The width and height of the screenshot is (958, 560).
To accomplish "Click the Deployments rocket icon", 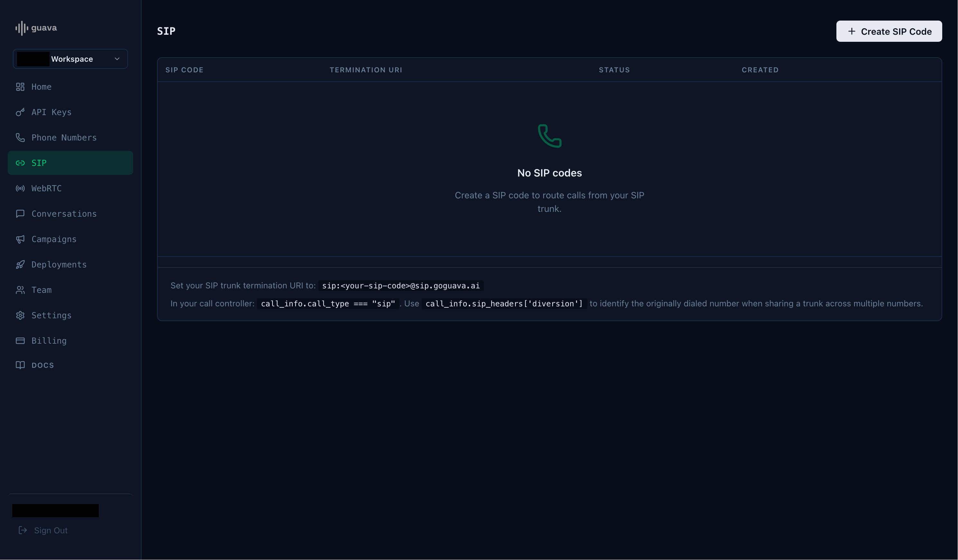I will pos(20,265).
